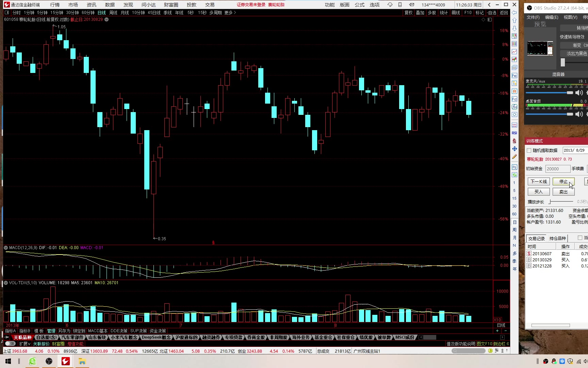Click the up arrow icon in right sidebar
Screen dimensions: 588x368
coord(514,20)
